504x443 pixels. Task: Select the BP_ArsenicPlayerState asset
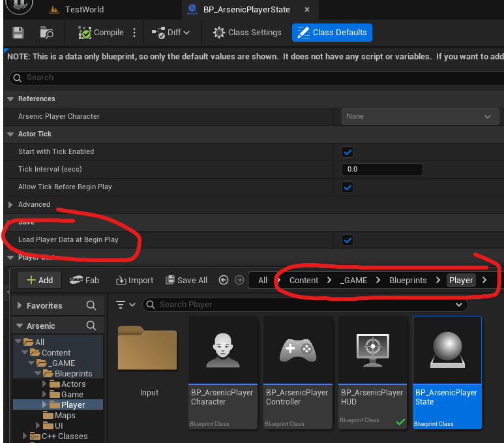tap(447, 373)
